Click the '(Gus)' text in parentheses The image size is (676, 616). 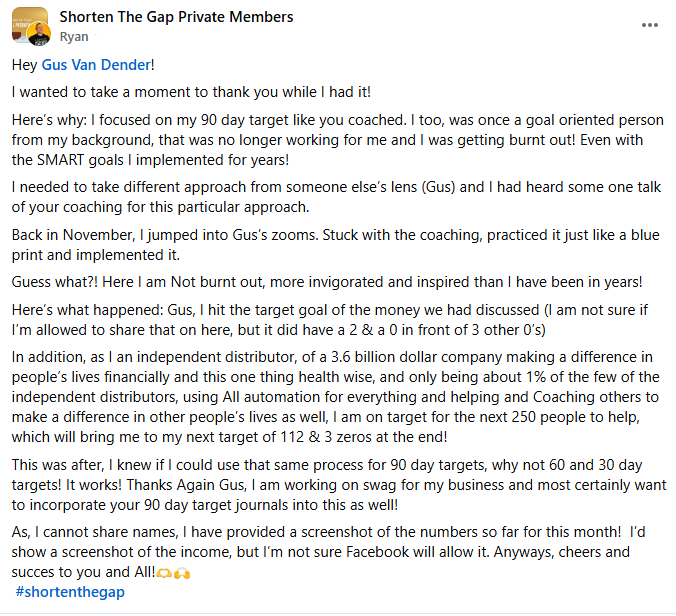click(x=438, y=187)
